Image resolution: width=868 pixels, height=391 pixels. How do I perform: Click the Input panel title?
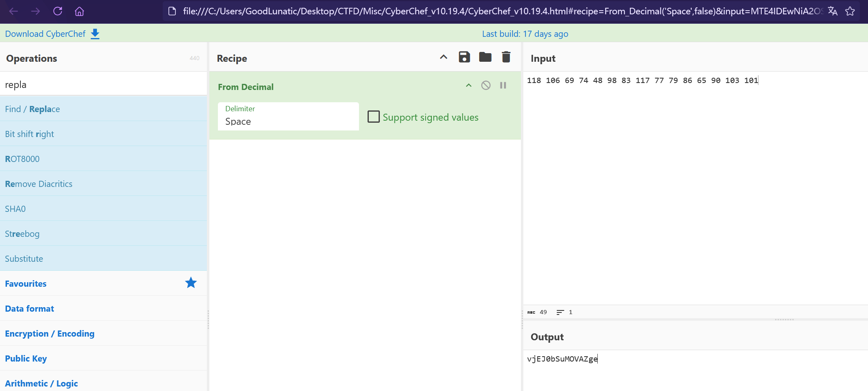(x=543, y=58)
